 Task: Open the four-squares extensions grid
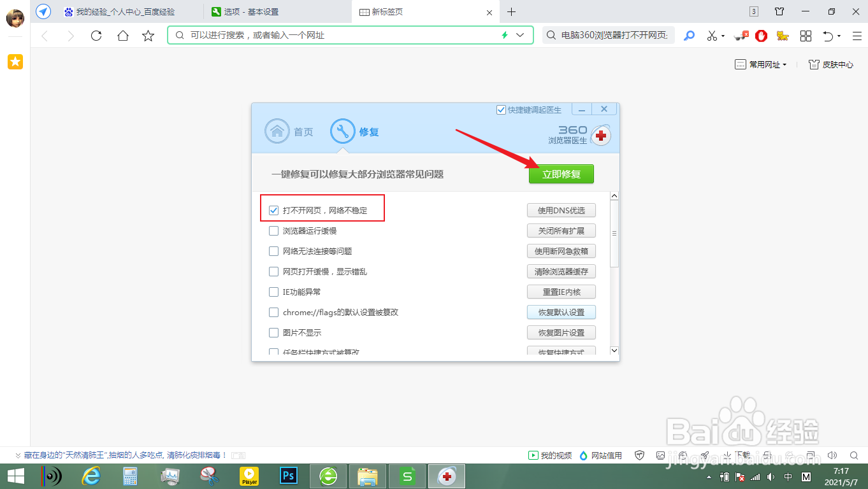(806, 36)
